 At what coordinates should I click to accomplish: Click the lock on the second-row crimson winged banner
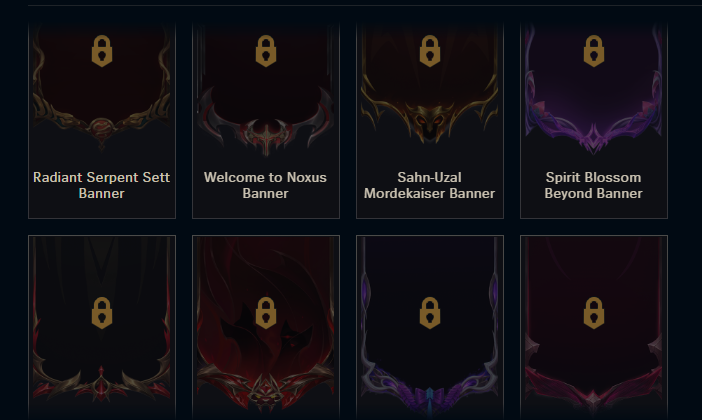pyautogui.click(x=593, y=313)
